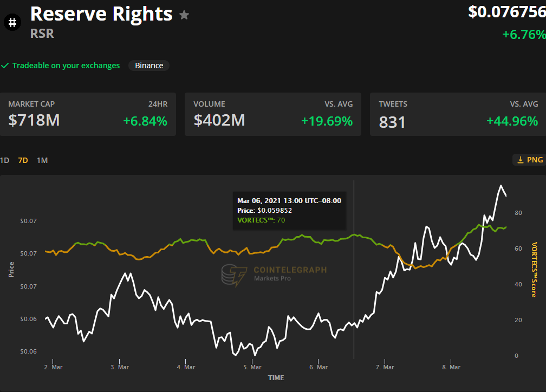Click the VORTECS Score axis label
Image resolution: width=546 pixels, height=392 pixels.
click(x=534, y=270)
